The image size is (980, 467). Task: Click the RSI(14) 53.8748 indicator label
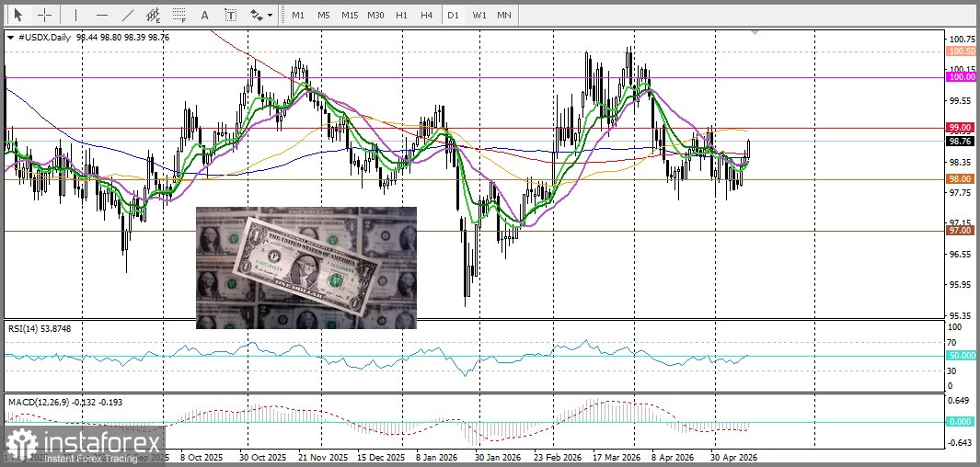(x=40, y=328)
